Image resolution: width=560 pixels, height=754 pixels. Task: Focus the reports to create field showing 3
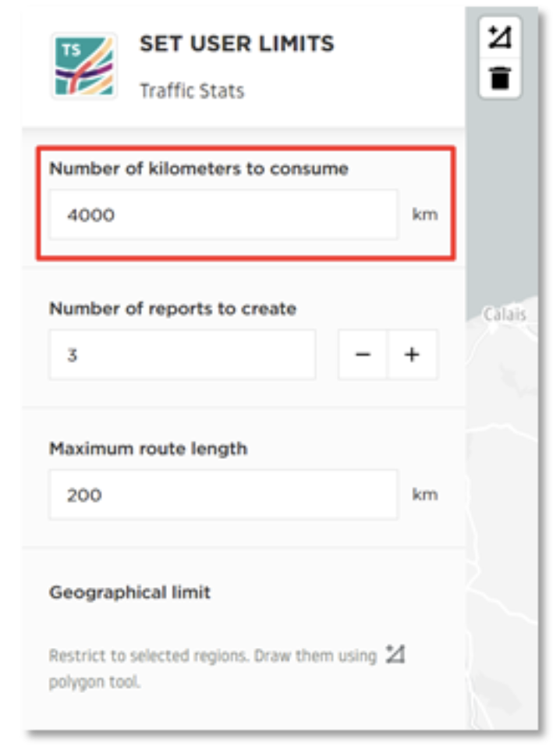[x=183, y=355]
